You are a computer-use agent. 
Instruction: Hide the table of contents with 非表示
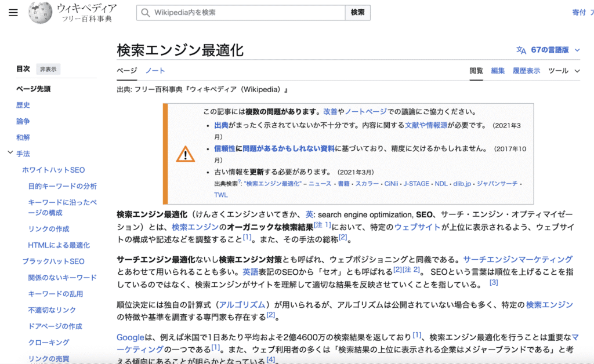48,69
